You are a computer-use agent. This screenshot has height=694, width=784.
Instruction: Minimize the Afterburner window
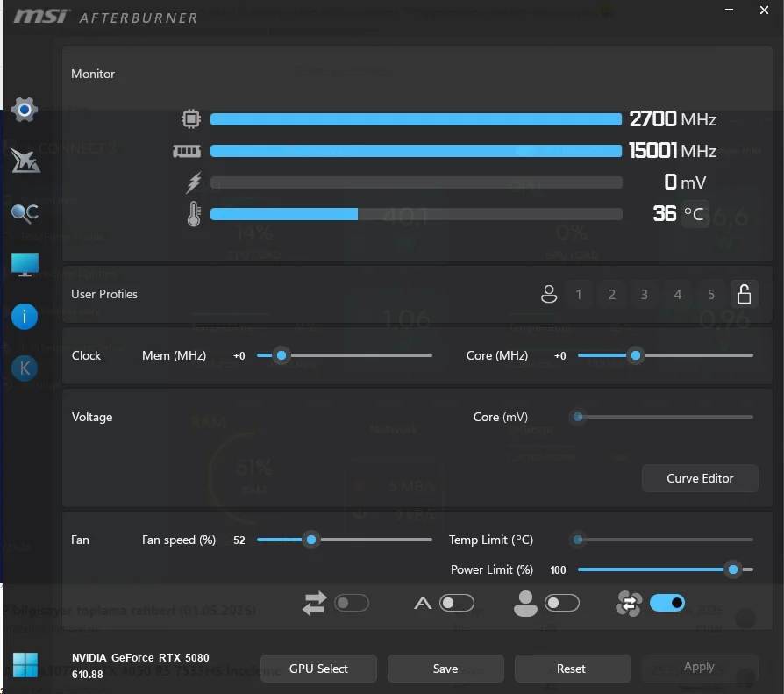(730, 10)
